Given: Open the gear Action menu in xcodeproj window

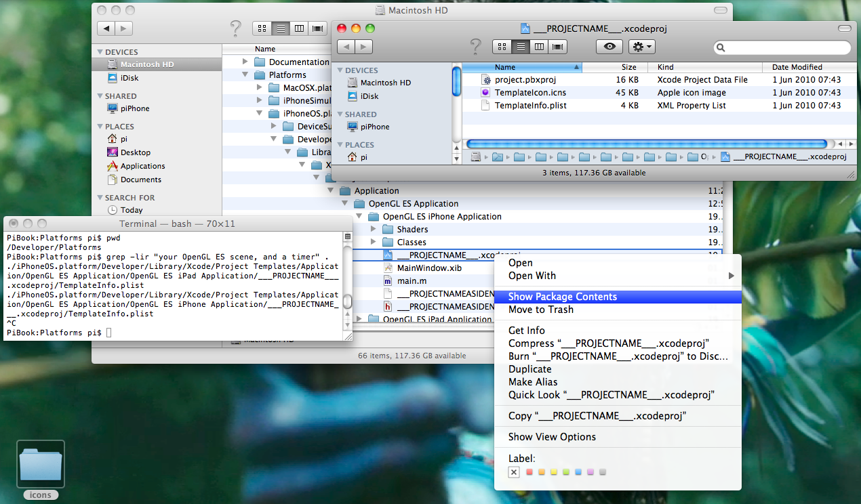Looking at the screenshot, I should click(642, 47).
